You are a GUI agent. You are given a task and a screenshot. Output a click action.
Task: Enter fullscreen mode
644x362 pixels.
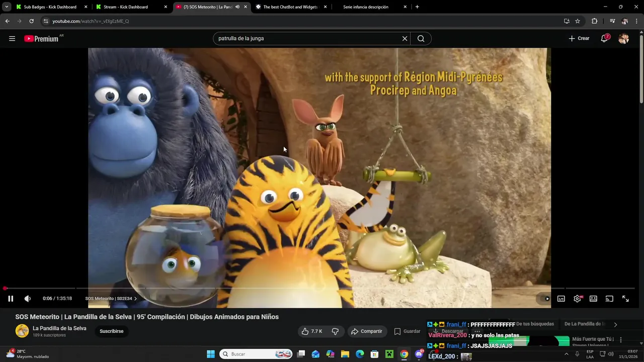pos(625,299)
